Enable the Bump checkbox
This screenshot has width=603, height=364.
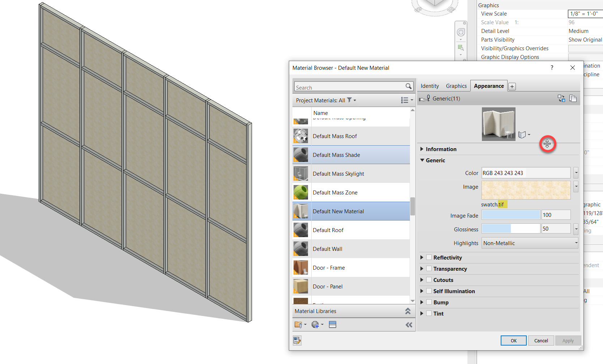(429, 302)
